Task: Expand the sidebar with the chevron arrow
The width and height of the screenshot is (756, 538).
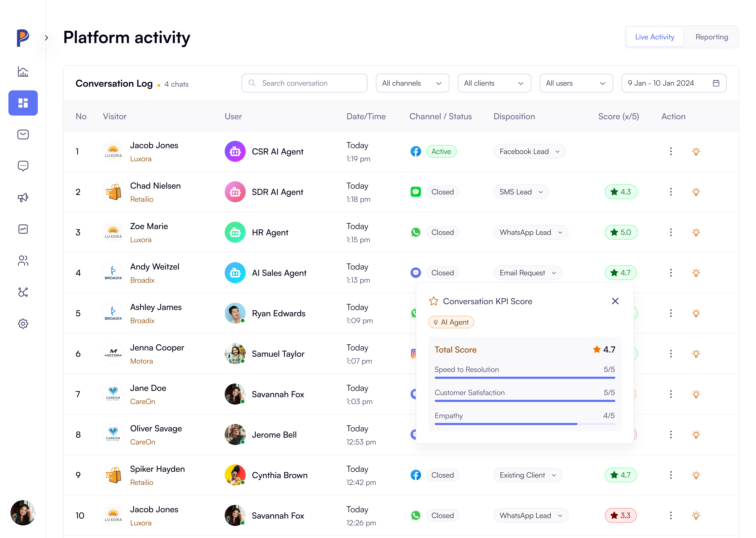Action: coord(46,38)
